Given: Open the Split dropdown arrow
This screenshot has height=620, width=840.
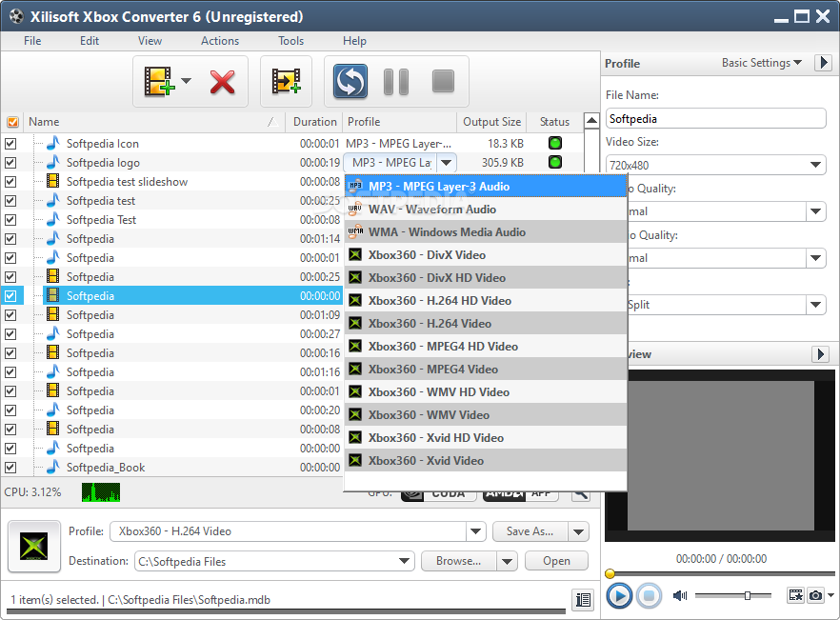Looking at the screenshot, I should [x=815, y=305].
